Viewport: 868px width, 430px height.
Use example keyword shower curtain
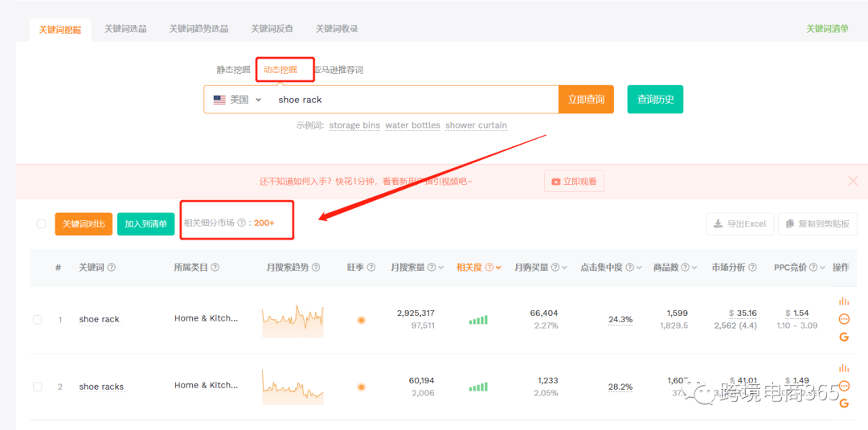coord(476,125)
